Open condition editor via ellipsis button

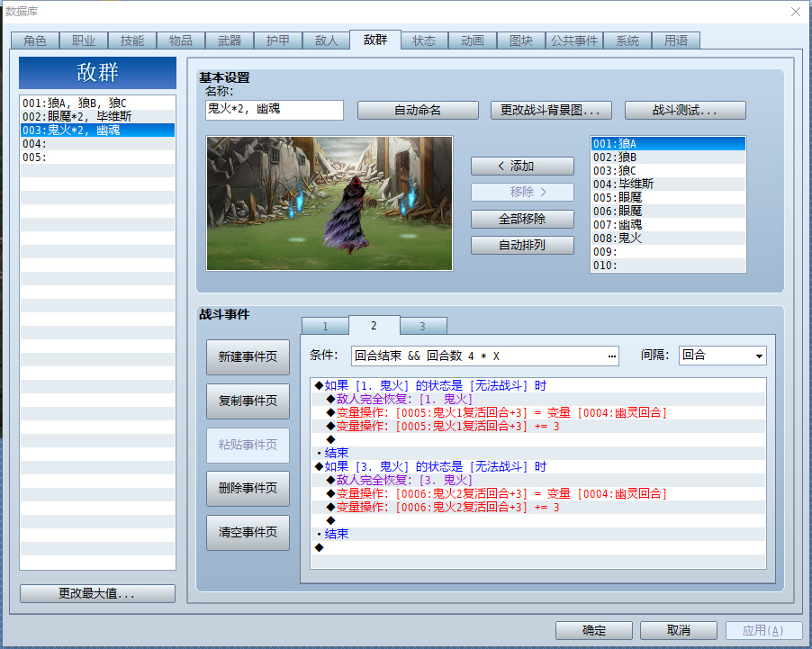(x=611, y=356)
